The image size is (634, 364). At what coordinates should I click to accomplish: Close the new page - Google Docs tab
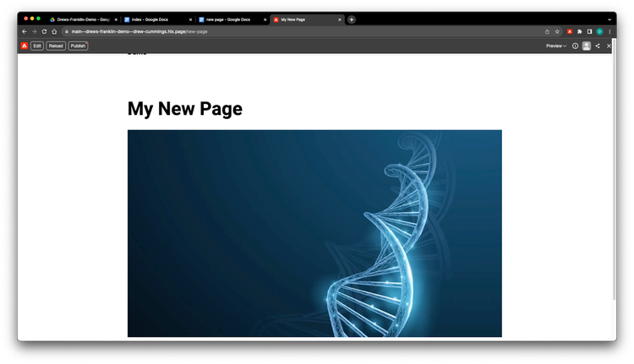point(265,19)
